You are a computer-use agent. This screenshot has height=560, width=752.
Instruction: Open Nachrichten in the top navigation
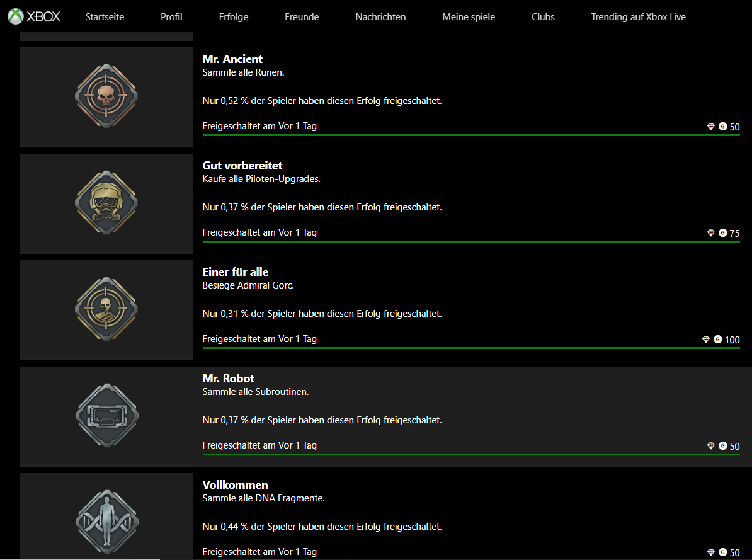[x=380, y=17]
